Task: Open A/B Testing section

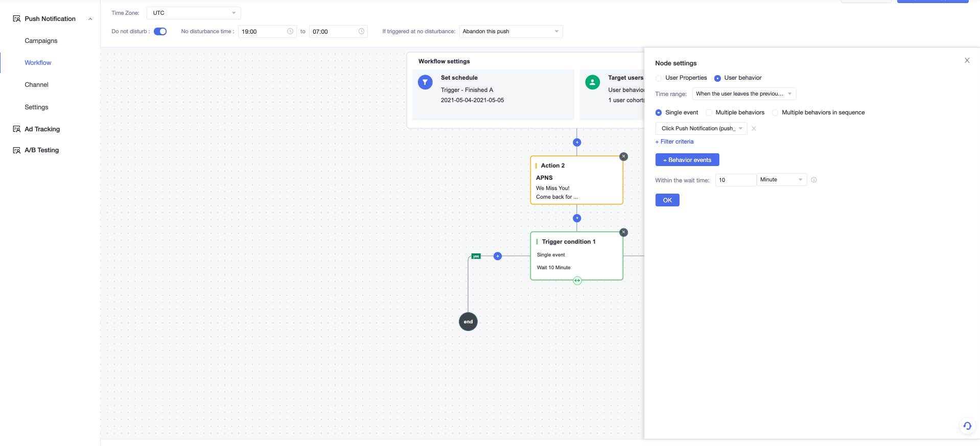Action: (x=42, y=150)
